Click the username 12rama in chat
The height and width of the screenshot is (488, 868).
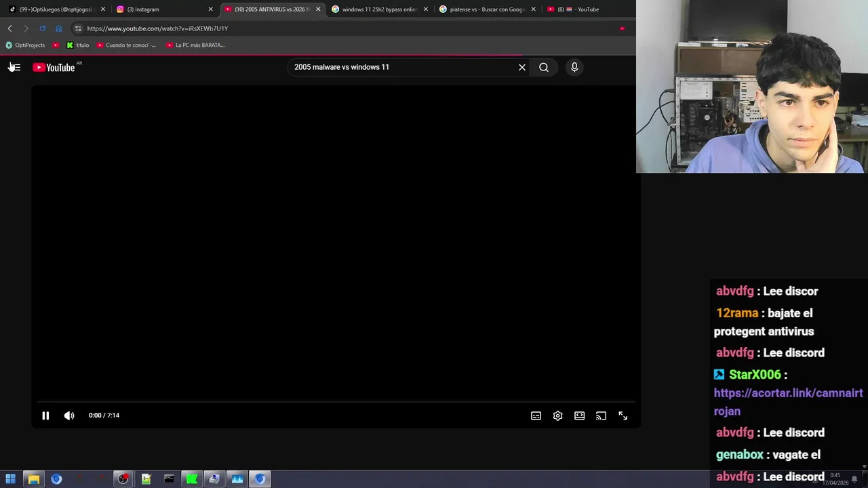737,313
